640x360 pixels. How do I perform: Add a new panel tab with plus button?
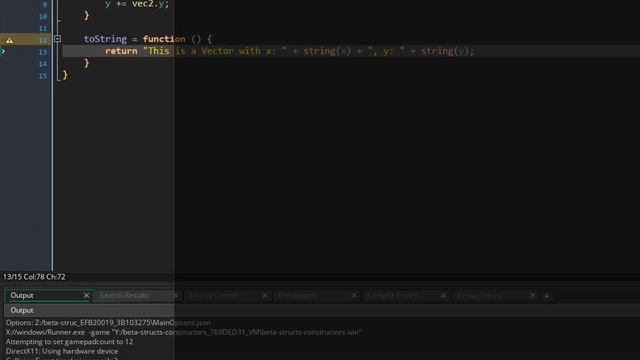[x=547, y=296]
